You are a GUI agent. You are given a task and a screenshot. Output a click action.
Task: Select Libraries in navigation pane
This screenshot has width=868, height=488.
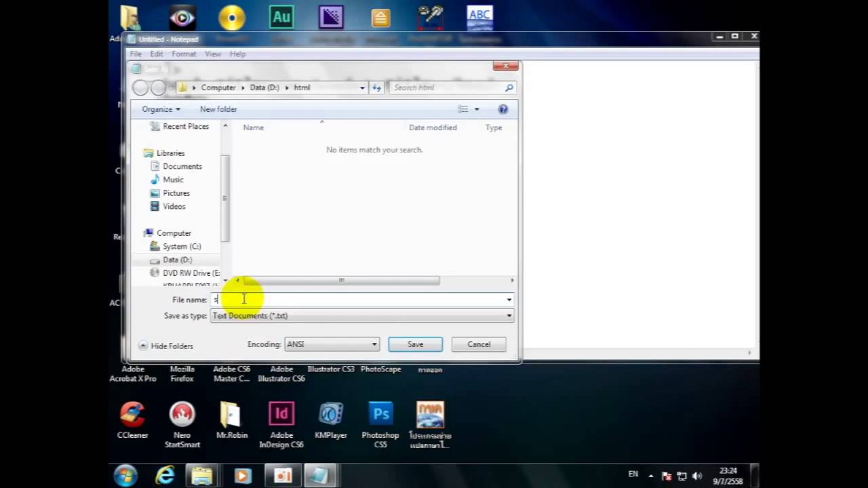point(163,153)
